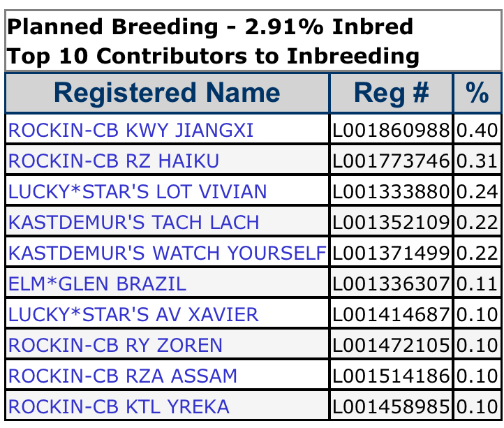The image size is (504, 428).
Task: Open ROCKIN-CB RY ZOREN link
Action: [x=116, y=346]
